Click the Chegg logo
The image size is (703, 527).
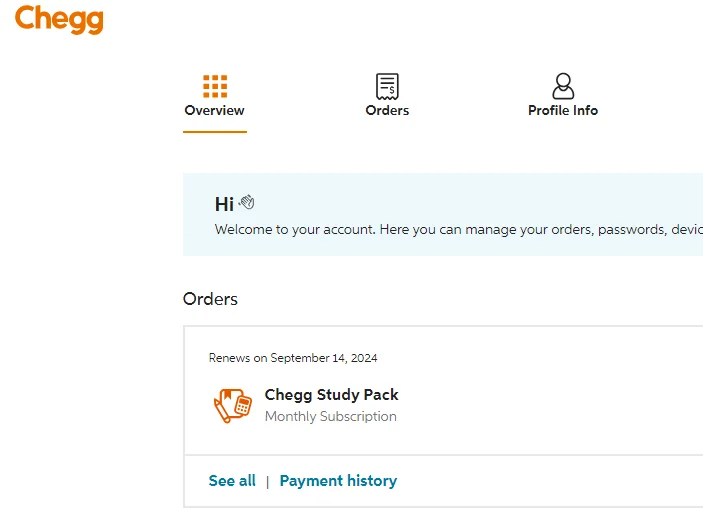pyautogui.click(x=59, y=19)
